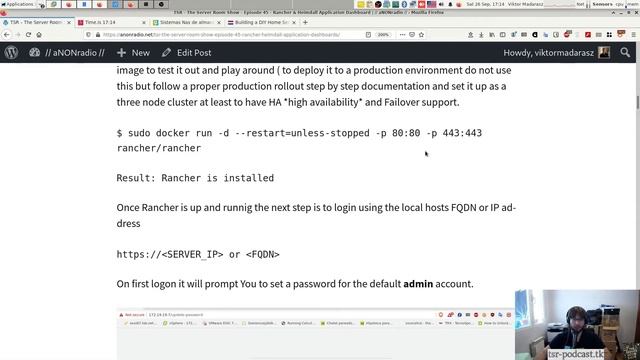
Task: Click the clipboard manager tray icon
Action: click(x=369, y=4)
